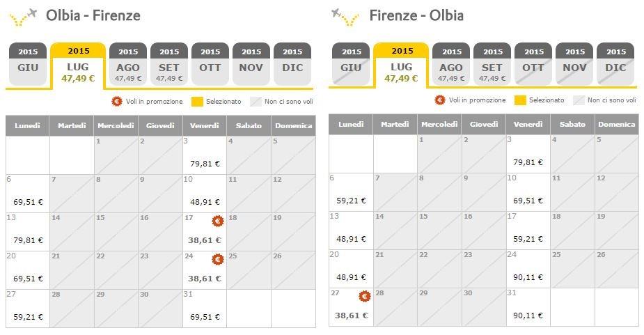The height and width of the screenshot is (335, 644).
Task: Choose 3 July 79,81 € Olbia-Firenze flight
Action: pos(205,155)
